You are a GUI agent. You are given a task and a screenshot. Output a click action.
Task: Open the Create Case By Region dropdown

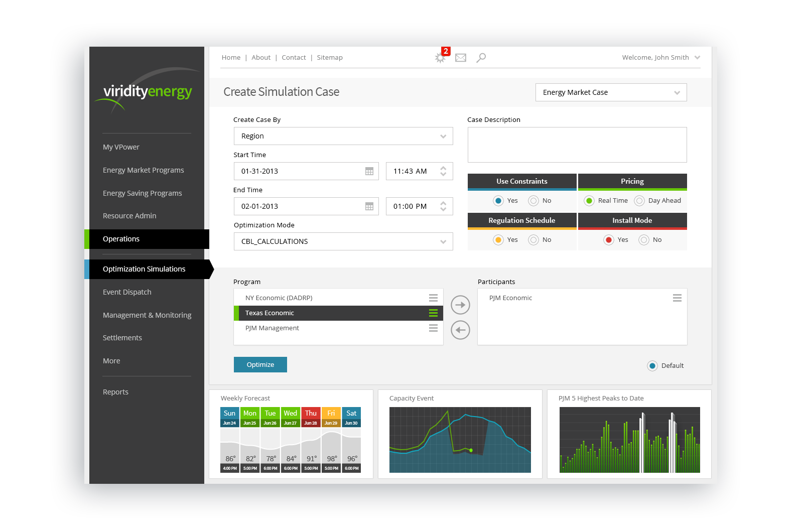pyautogui.click(x=343, y=136)
